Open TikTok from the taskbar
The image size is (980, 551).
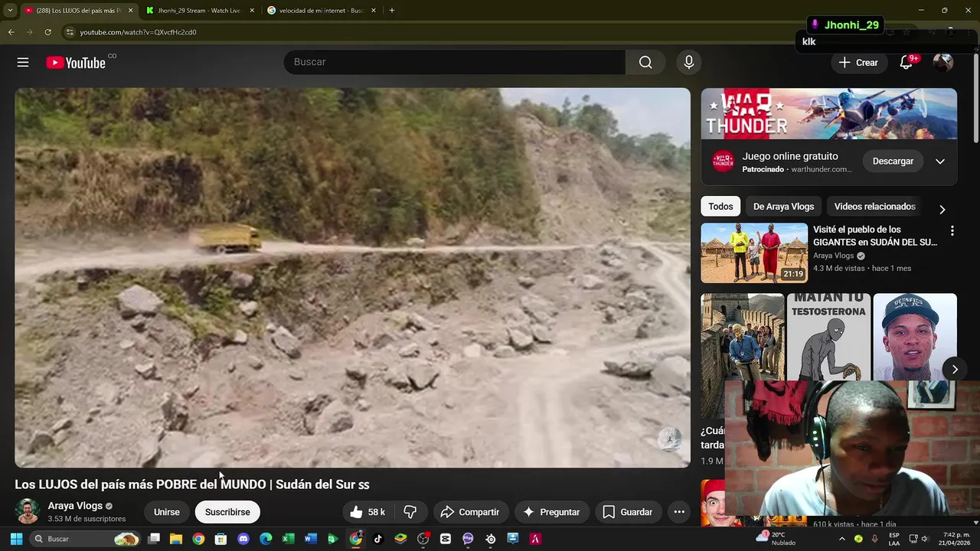point(377,539)
